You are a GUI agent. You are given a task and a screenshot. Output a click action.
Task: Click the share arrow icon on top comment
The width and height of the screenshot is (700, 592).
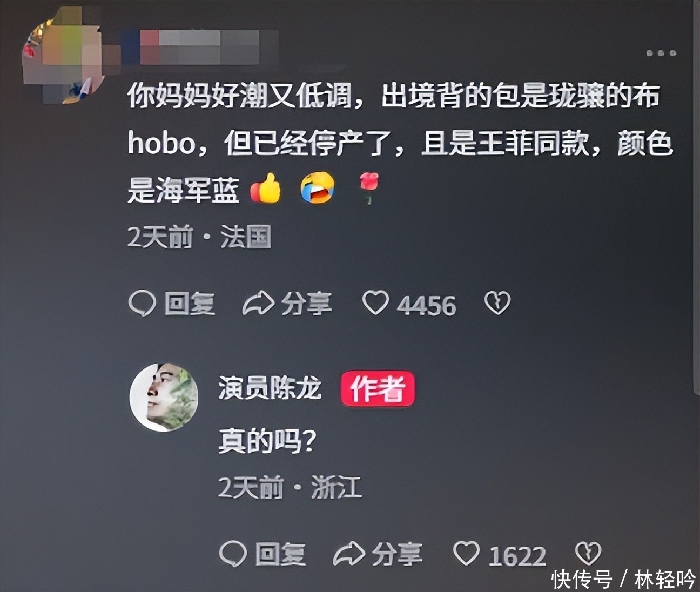tap(258, 304)
